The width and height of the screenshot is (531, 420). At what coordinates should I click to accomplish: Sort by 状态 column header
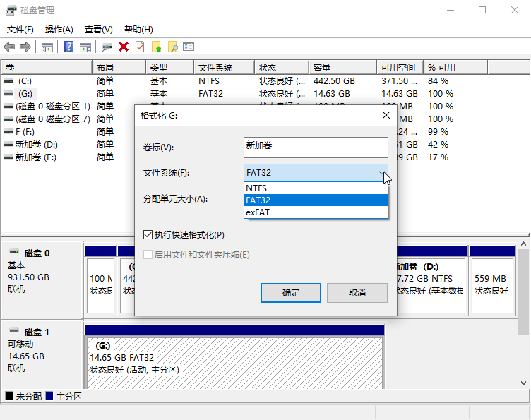pyautogui.click(x=282, y=67)
